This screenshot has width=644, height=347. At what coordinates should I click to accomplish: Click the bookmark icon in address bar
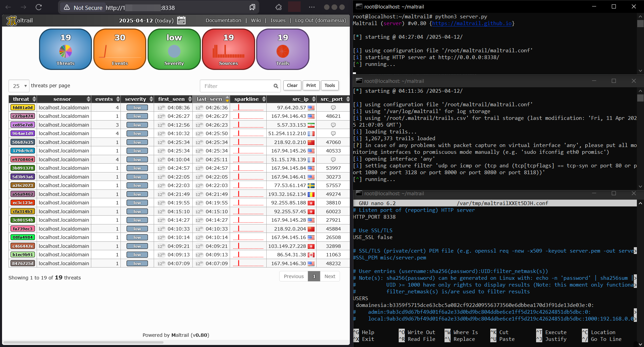coord(252,7)
